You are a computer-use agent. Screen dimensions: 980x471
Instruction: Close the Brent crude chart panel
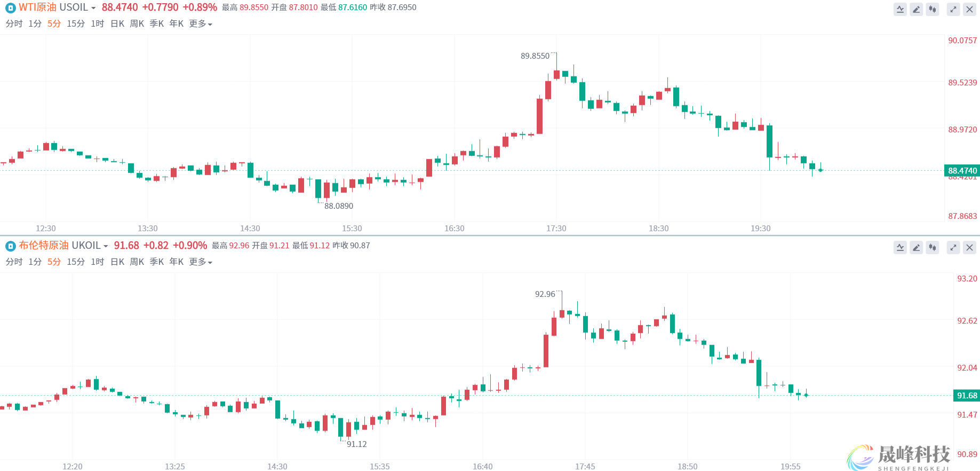click(969, 247)
